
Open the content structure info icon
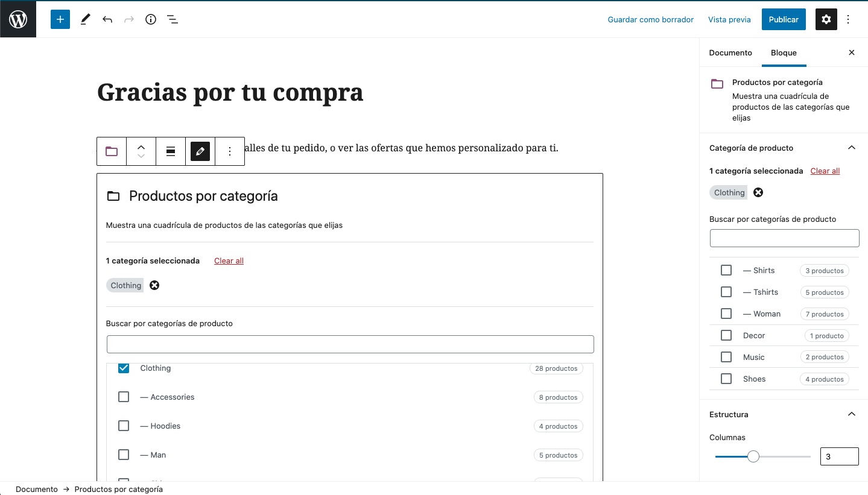pyautogui.click(x=151, y=19)
